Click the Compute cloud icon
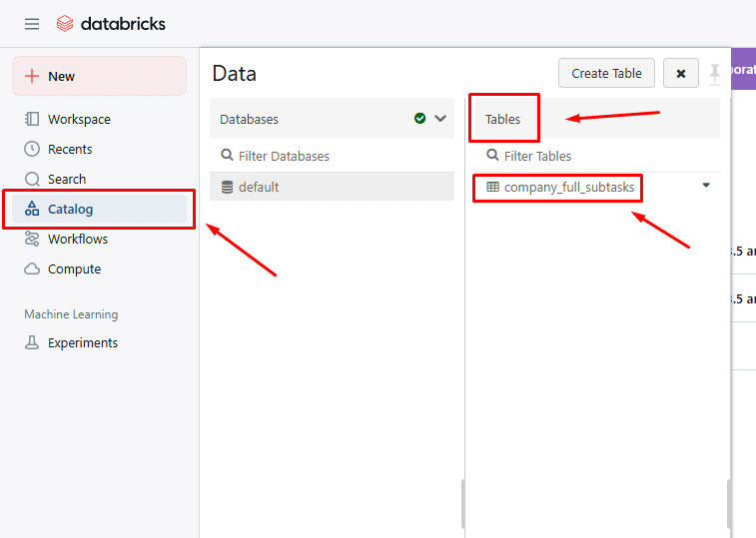 point(32,269)
